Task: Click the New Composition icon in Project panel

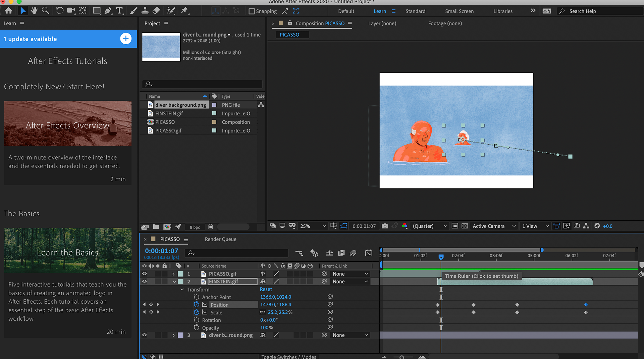Action: 167,227
